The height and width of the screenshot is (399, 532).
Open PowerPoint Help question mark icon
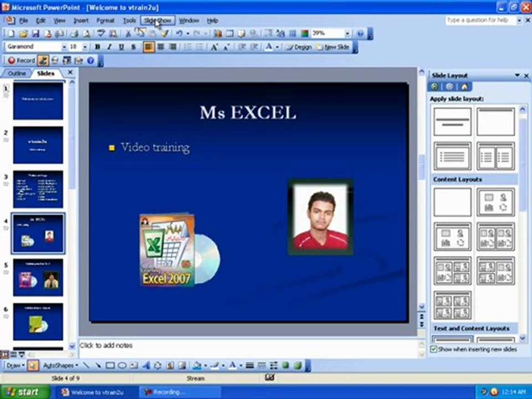(360, 34)
